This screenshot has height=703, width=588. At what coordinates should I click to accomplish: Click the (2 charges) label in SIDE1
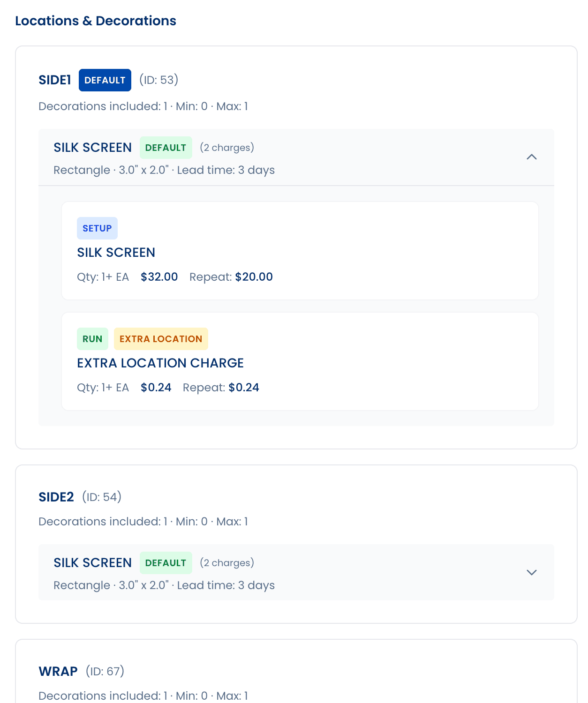(227, 148)
